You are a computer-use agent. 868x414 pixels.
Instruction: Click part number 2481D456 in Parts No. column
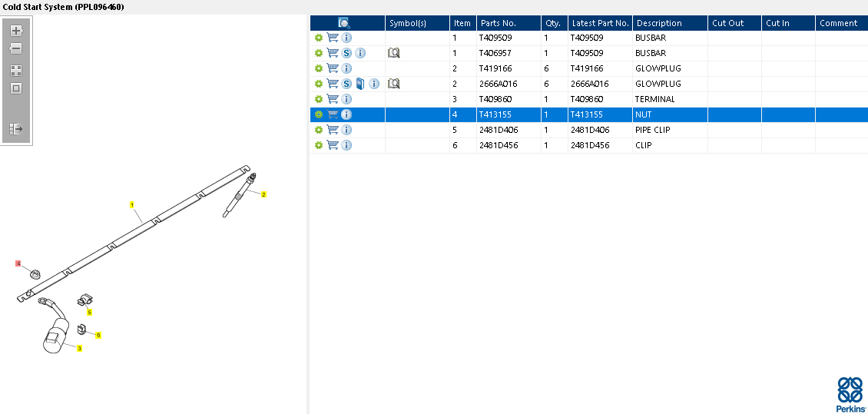tap(509, 145)
